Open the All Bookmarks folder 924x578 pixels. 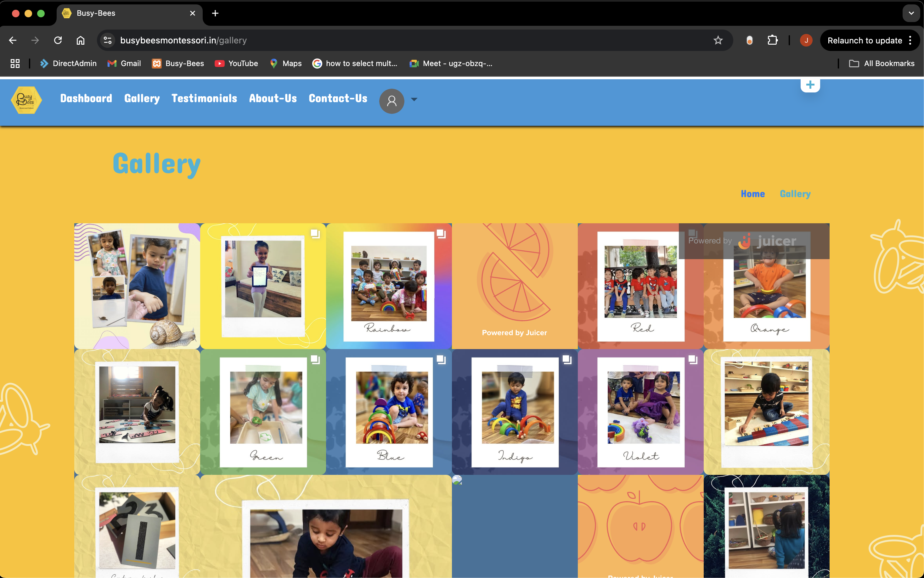[882, 64]
